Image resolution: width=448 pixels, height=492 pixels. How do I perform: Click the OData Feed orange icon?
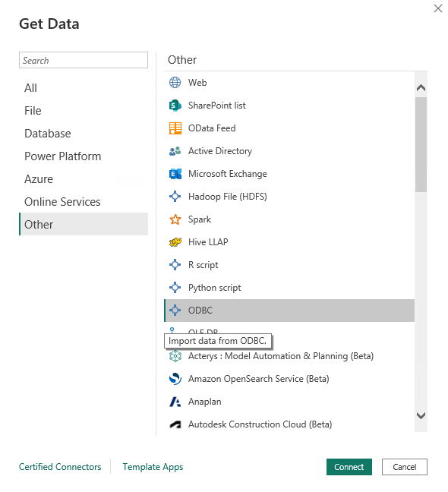pos(175,128)
